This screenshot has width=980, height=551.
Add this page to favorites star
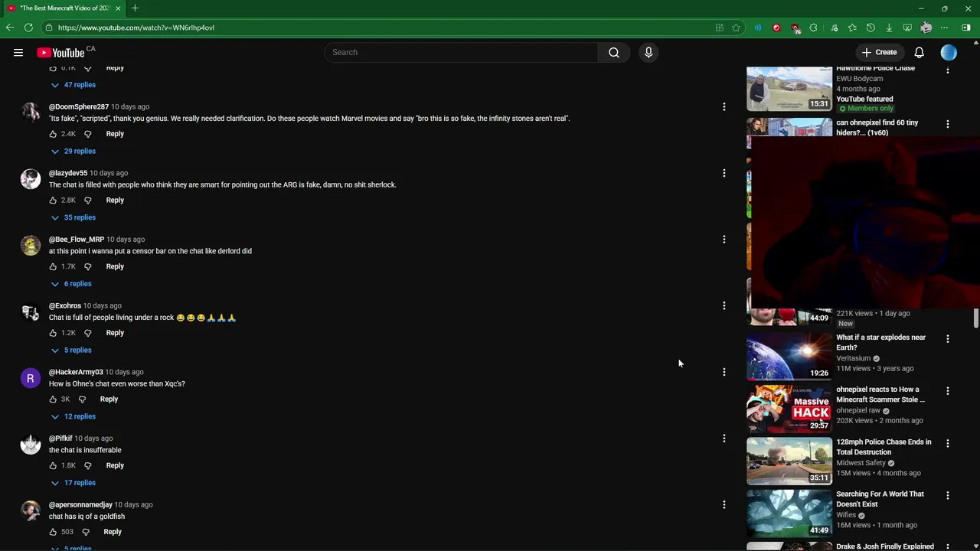(736, 28)
